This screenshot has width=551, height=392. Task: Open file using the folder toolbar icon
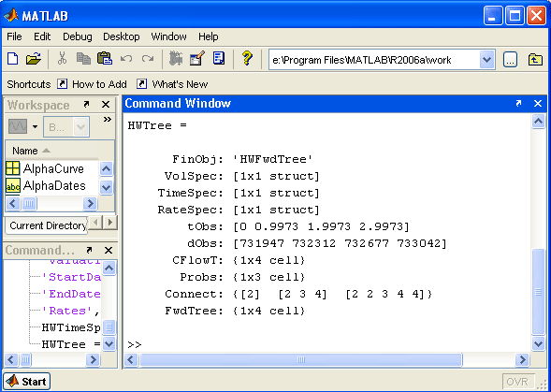click(34, 59)
